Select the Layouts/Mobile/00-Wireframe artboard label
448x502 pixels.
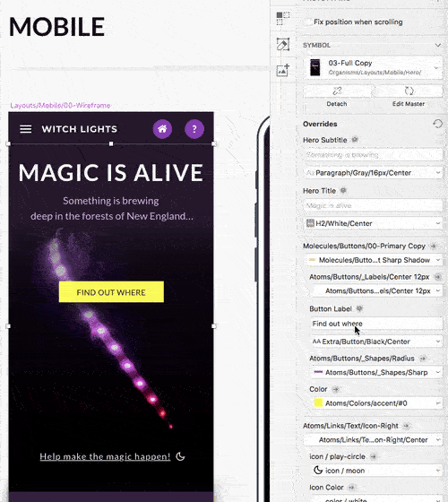61,106
